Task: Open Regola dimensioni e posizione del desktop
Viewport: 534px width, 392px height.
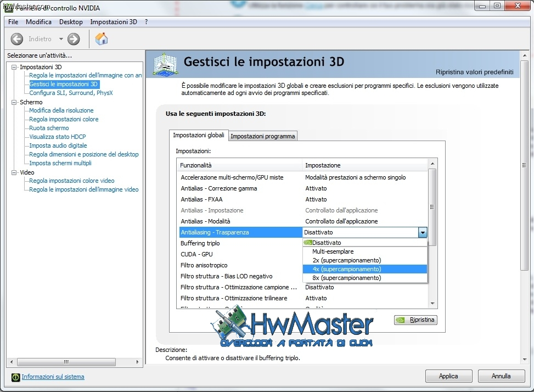Action: click(x=84, y=154)
